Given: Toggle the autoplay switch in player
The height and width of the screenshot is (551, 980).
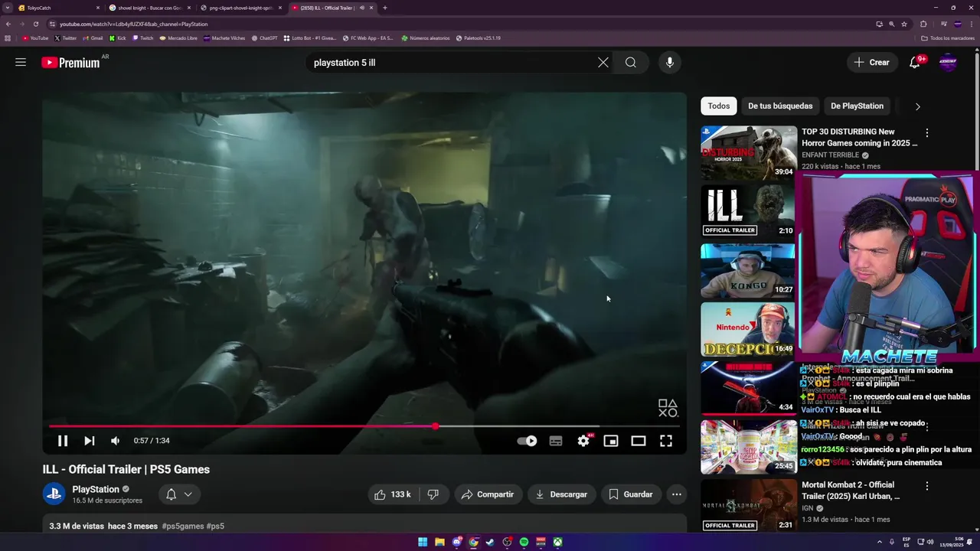Looking at the screenshot, I should coord(527,441).
